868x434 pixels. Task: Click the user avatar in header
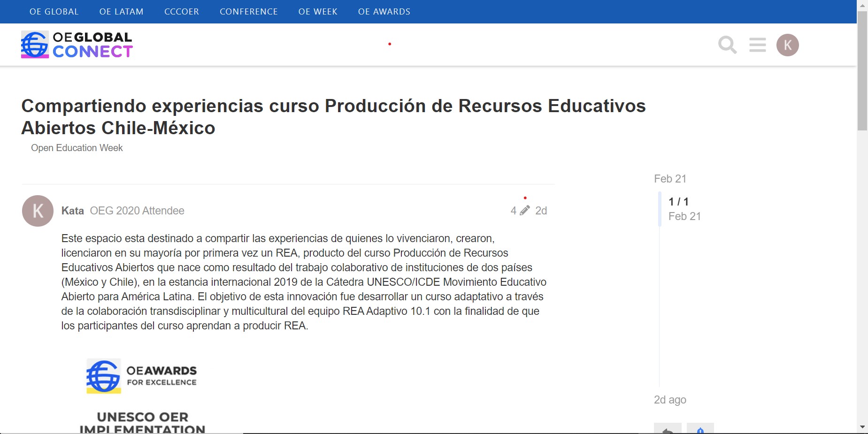(787, 45)
